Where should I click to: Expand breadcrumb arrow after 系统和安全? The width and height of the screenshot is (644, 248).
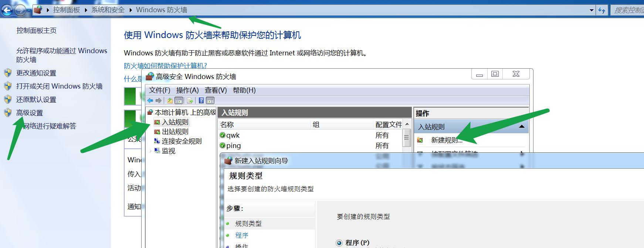(131, 10)
